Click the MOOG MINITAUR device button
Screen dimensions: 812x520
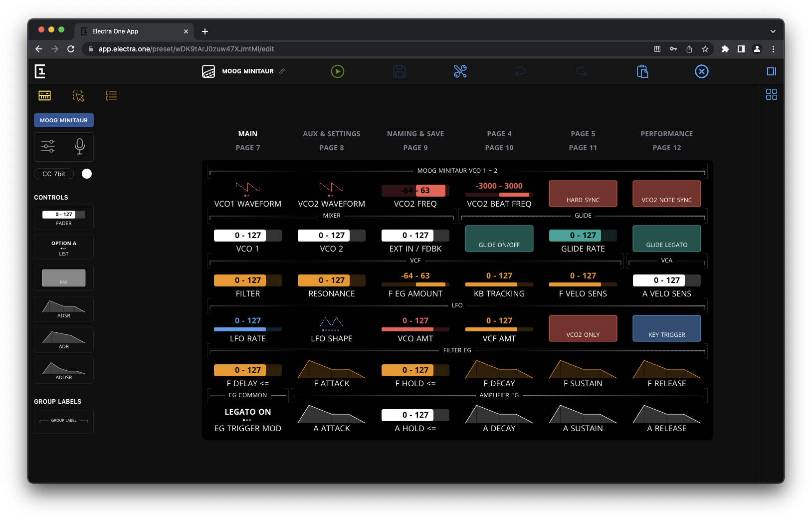click(63, 120)
